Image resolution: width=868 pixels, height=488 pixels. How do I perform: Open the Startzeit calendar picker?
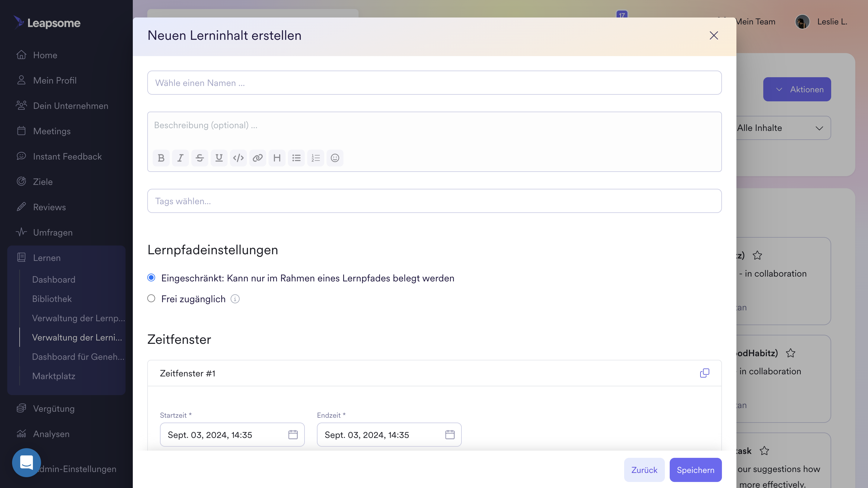pyautogui.click(x=293, y=435)
